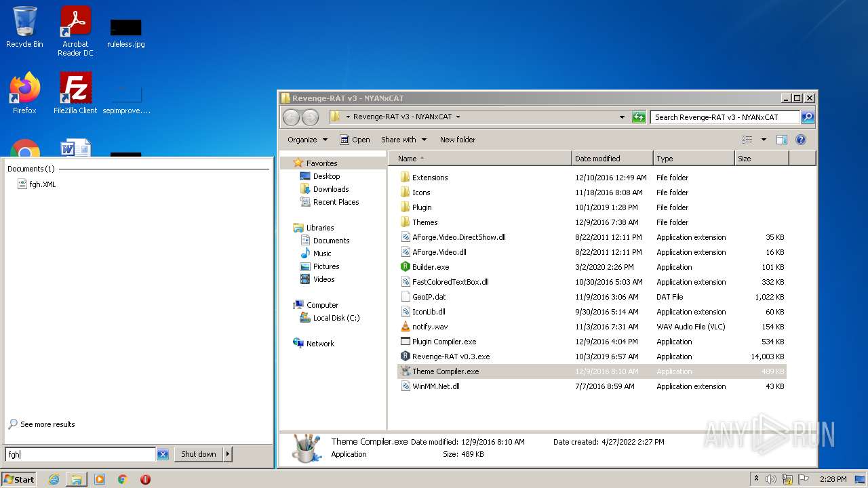Click the taskbar clock showing 2:28 PM
Viewport: 868px width, 488px height.
pos(832,479)
